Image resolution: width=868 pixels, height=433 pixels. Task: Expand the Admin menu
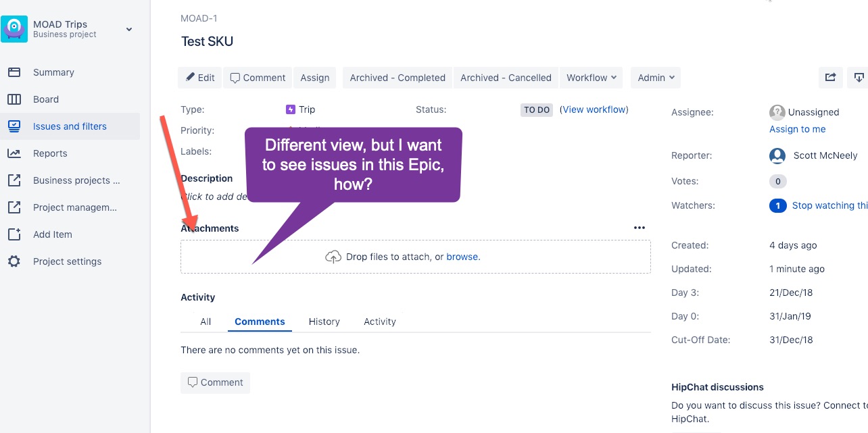pos(655,77)
